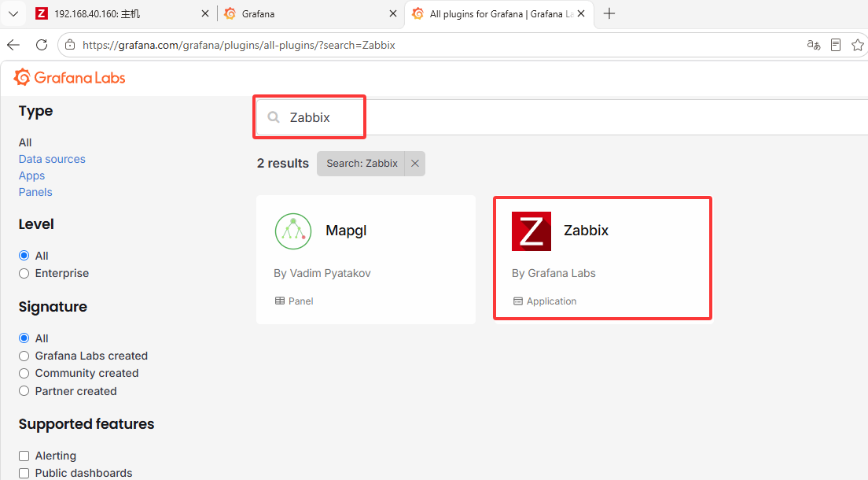Viewport: 868px width, 480px height.
Task: Enable the Alerting checkbox
Action: (24, 456)
